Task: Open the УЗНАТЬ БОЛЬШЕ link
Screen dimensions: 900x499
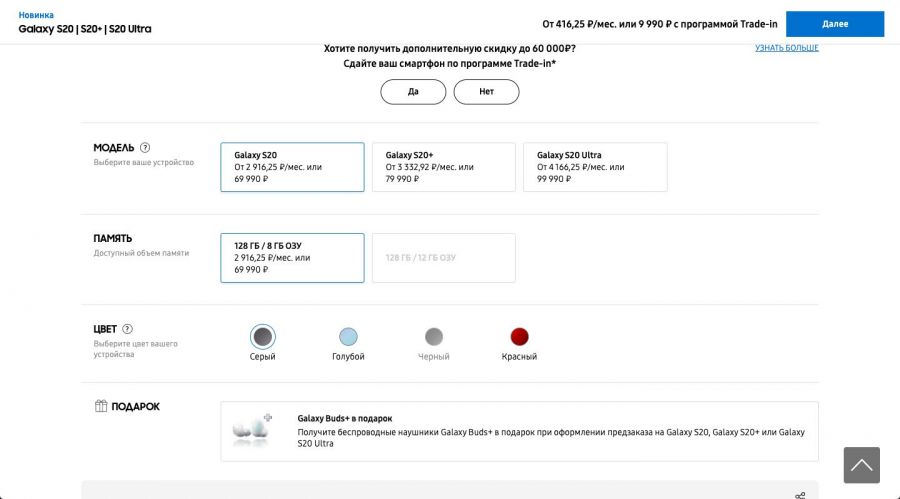Action: point(787,48)
